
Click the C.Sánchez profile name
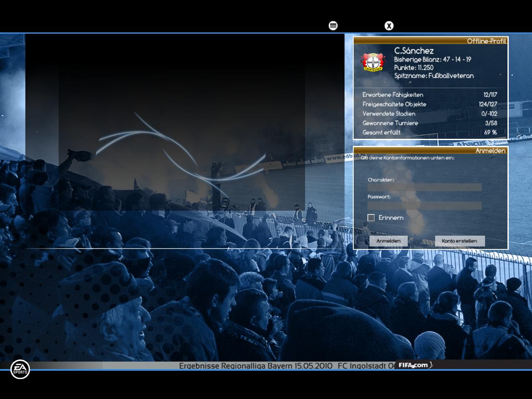[414, 51]
